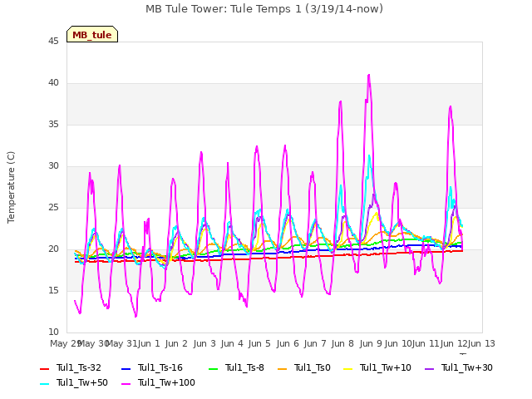Click the magenta Tul1_Tw+100 legend swatch

coord(126,383)
